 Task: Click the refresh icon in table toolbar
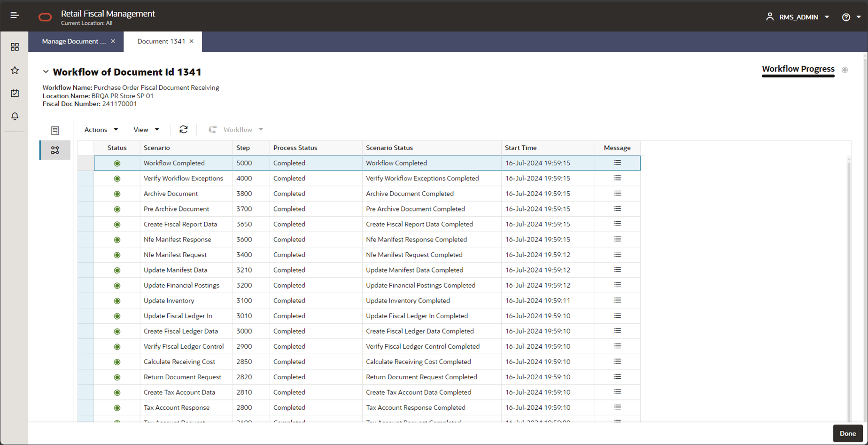click(x=183, y=130)
